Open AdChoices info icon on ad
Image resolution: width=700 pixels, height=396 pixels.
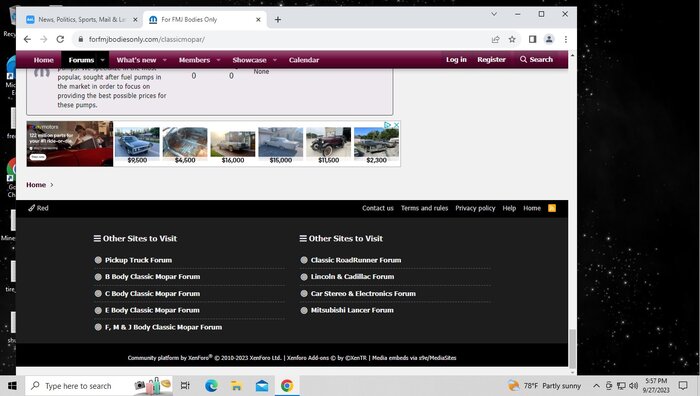388,125
